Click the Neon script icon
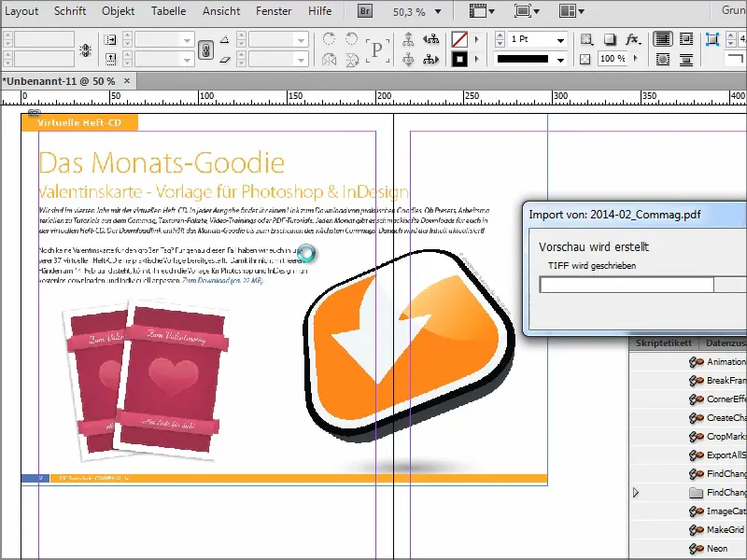This screenshot has width=747, height=560. click(x=696, y=549)
